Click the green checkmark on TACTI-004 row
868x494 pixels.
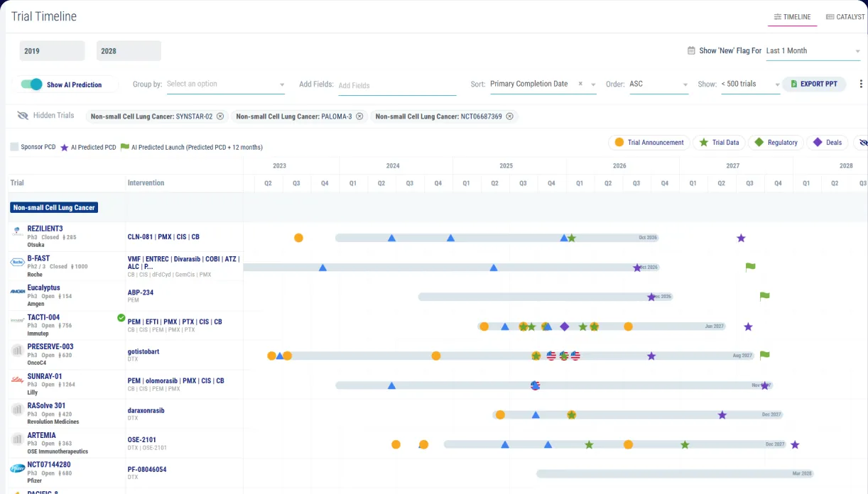click(121, 318)
